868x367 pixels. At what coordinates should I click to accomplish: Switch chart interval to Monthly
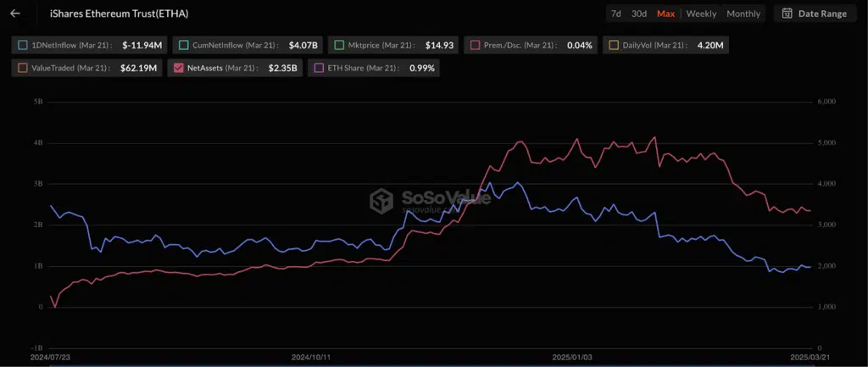coord(743,14)
